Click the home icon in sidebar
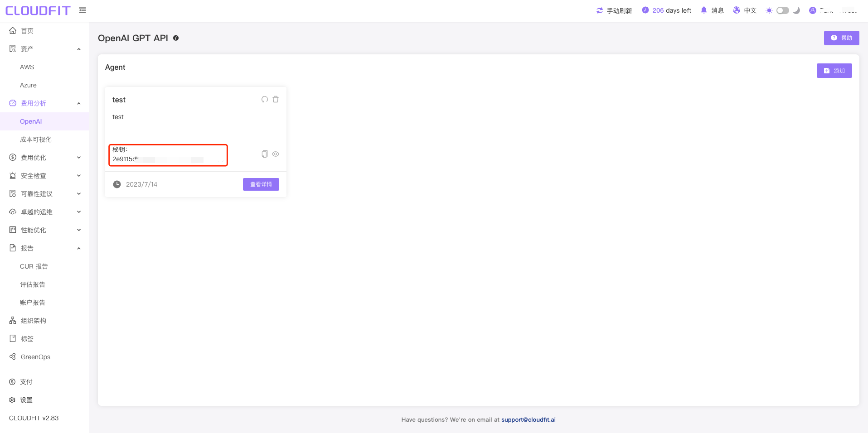868x433 pixels. click(13, 31)
